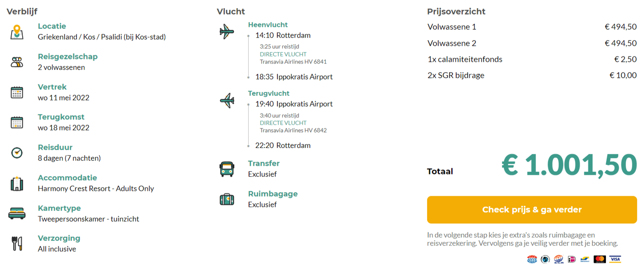The height and width of the screenshot is (272, 644).
Task: Click the Terugvlucht airplane icon
Action: tap(227, 100)
